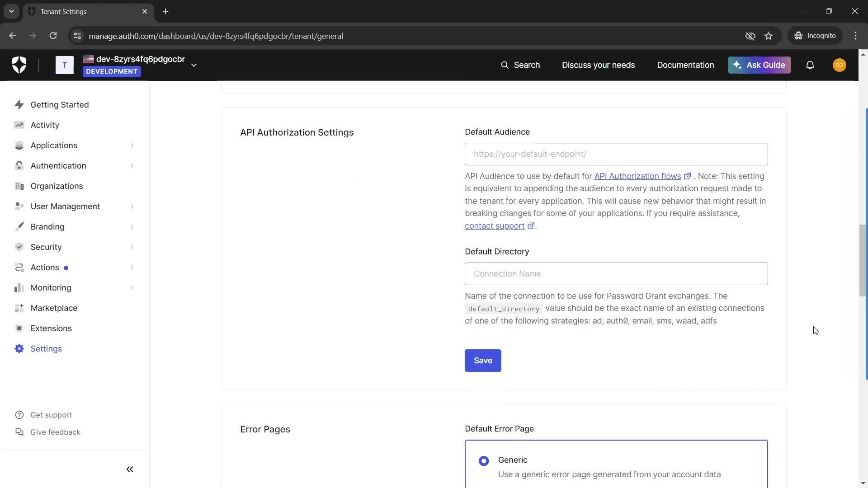Open Discuss your needs
868x488 pixels.
click(598, 65)
